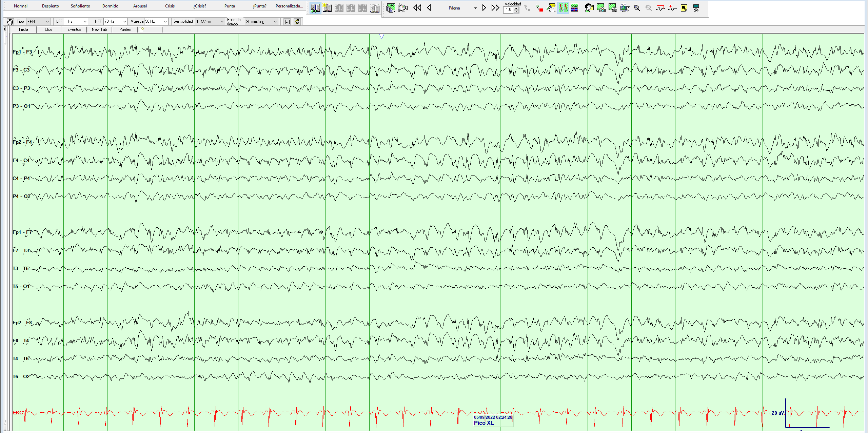Click the snapshot camera over traces icon
The height and width of the screenshot is (433, 868).
tap(601, 8)
